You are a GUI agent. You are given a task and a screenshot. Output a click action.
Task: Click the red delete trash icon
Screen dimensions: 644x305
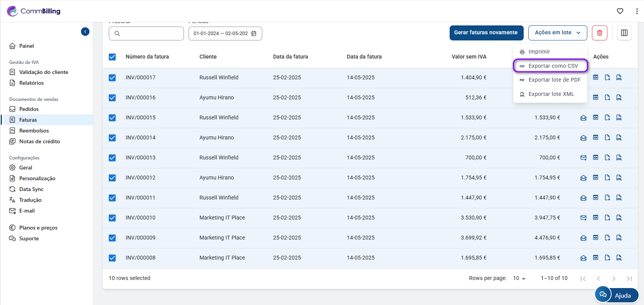coord(599,33)
